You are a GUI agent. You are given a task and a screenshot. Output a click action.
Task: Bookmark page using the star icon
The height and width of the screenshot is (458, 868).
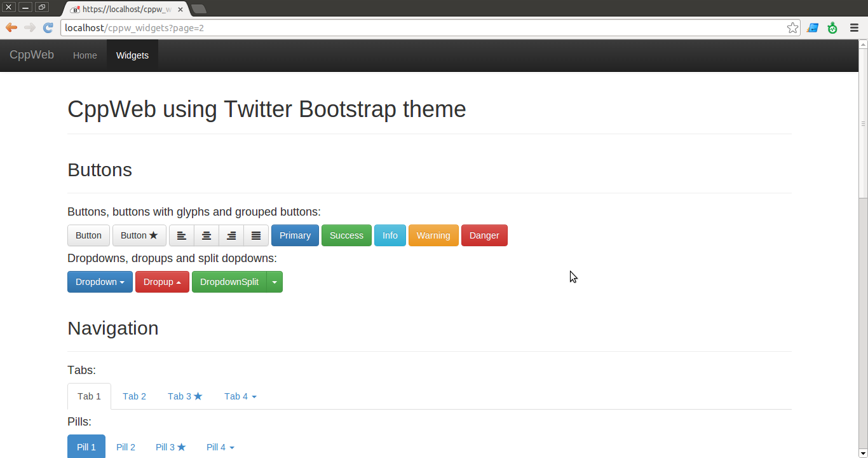(x=792, y=28)
